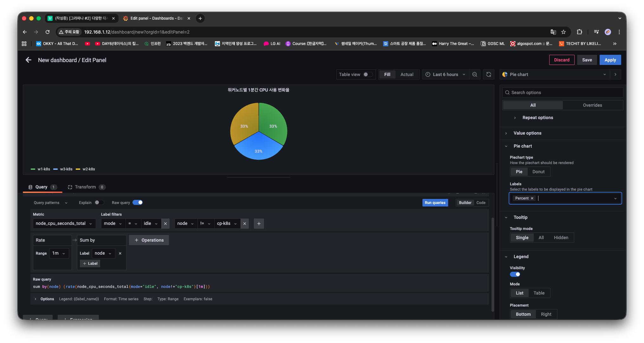Remove the mode label filter
Image resolution: width=644 pixels, height=343 pixels.
(165, 224)
